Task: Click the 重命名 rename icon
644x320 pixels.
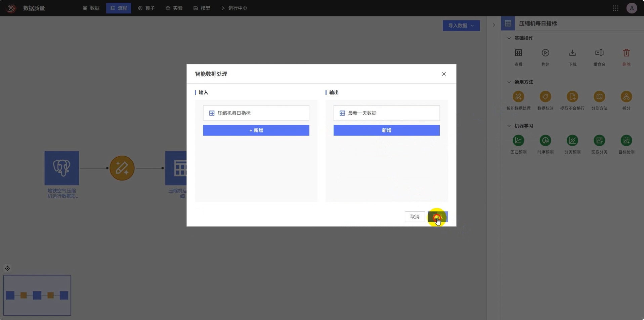Action: click(x=599, y=53)
